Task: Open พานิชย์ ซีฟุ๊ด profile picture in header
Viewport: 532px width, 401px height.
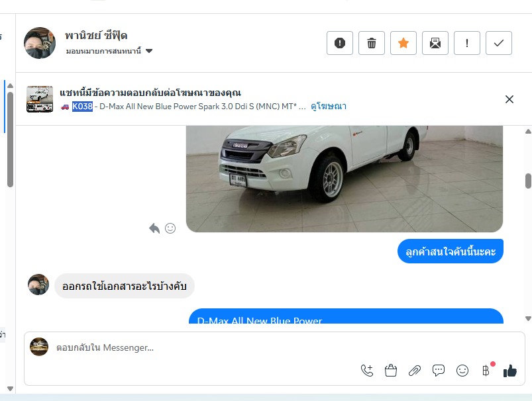Action: click(x=40, y=43)
